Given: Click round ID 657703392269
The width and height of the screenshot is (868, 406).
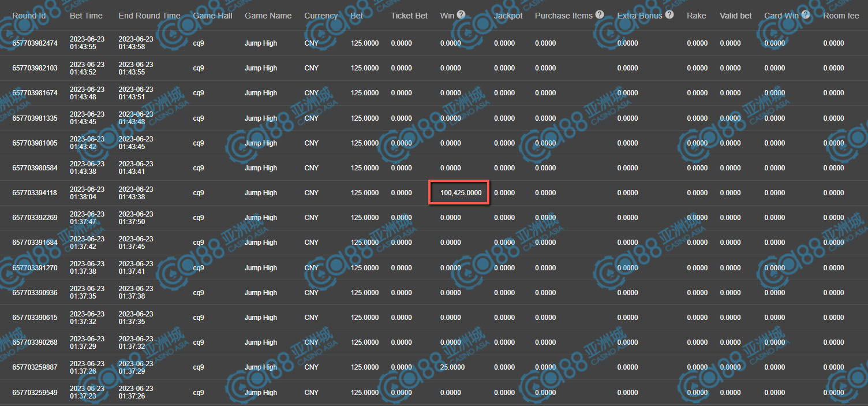Looking at the screenshot, I should click(35, 218).
